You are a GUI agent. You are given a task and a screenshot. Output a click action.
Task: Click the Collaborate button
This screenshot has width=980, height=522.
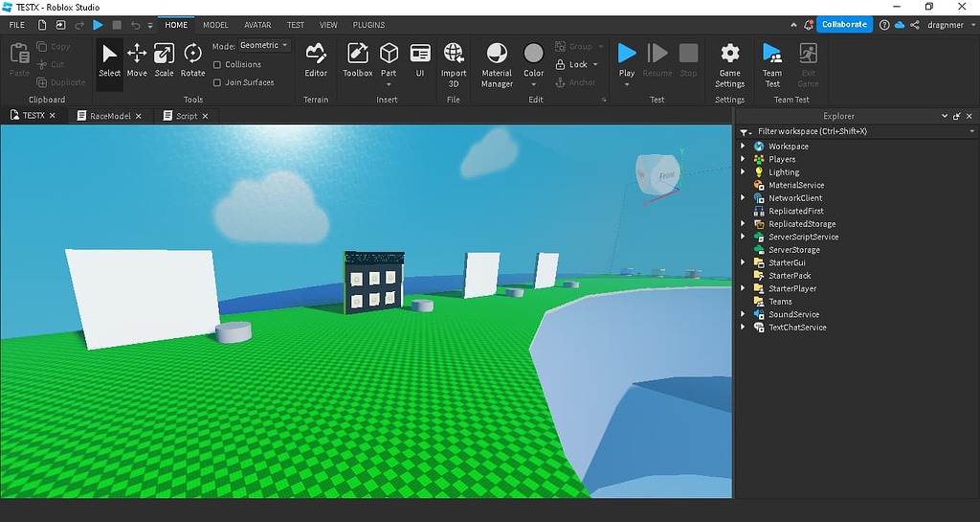[x=844, y=24]
